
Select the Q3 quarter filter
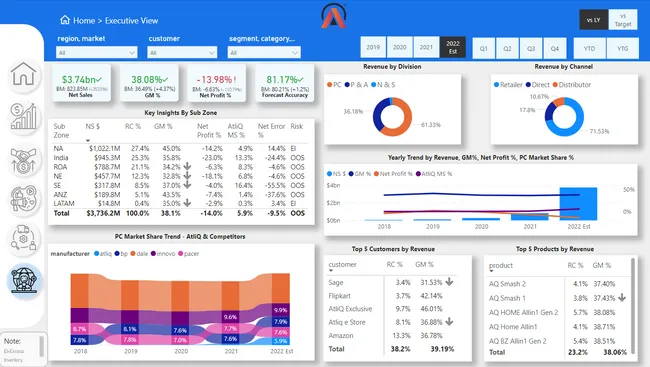point(531,49)
